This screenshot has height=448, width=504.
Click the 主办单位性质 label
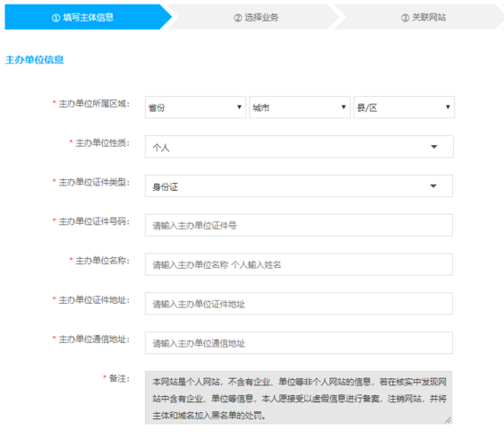102,143
